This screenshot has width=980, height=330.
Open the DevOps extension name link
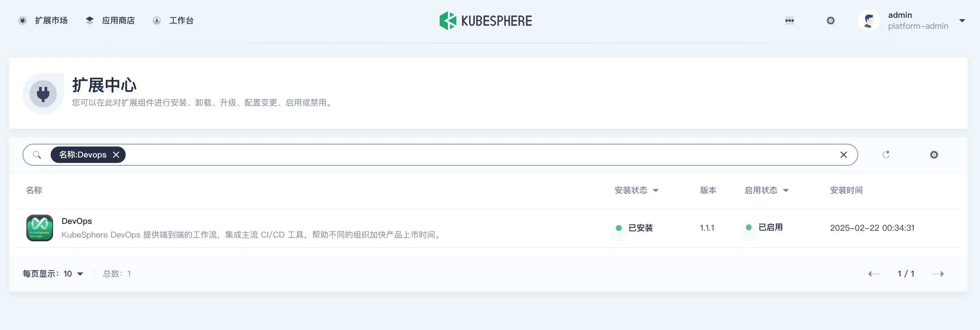tap(76, 221)
